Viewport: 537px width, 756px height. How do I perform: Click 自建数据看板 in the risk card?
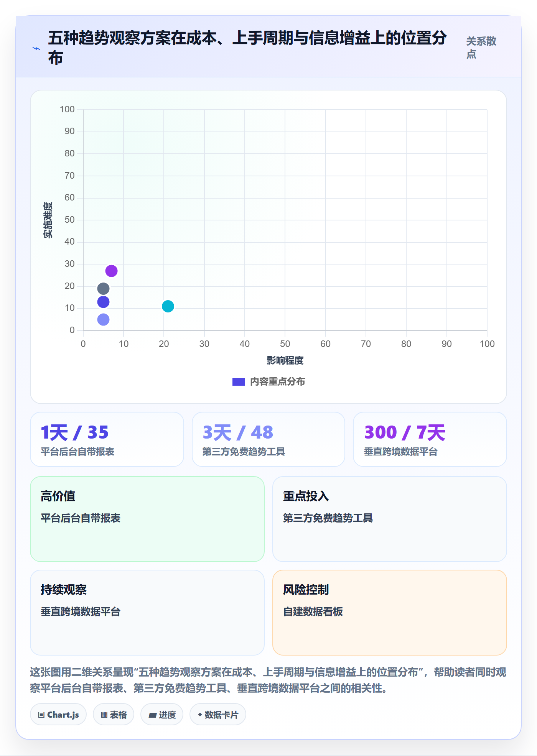[x=313, y=612]
